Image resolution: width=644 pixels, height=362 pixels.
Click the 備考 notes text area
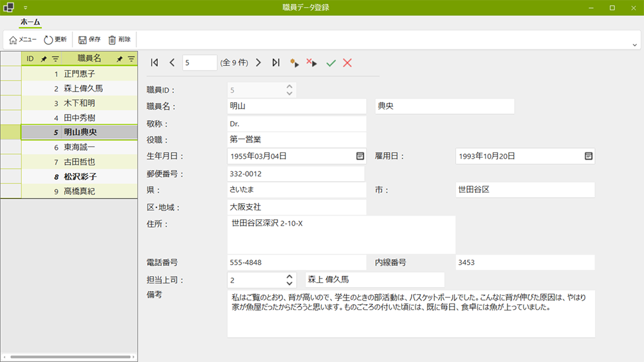[411, 314]
